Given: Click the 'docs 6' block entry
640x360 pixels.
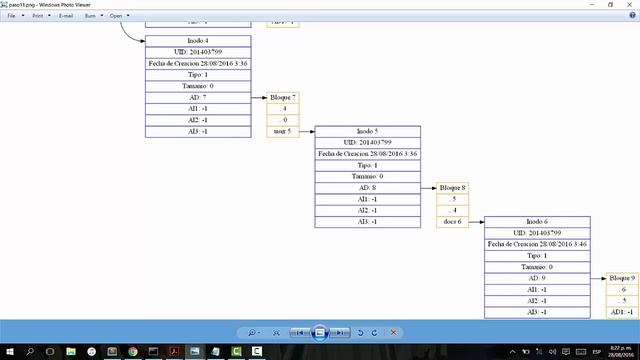Looking at the screenshot, I should click(x=452, y=222).
